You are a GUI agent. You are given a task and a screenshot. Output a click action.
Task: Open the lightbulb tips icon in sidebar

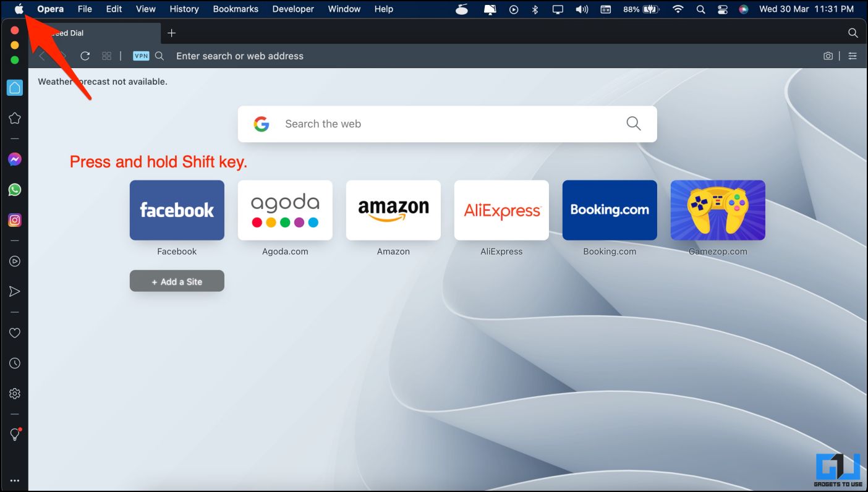pos(15,435)
